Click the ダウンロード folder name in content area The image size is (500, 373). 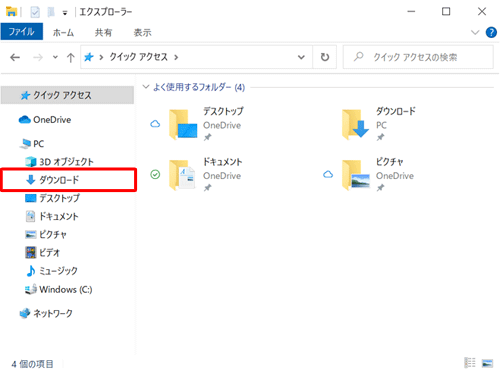pyautogui.click(x=396, y=111)
